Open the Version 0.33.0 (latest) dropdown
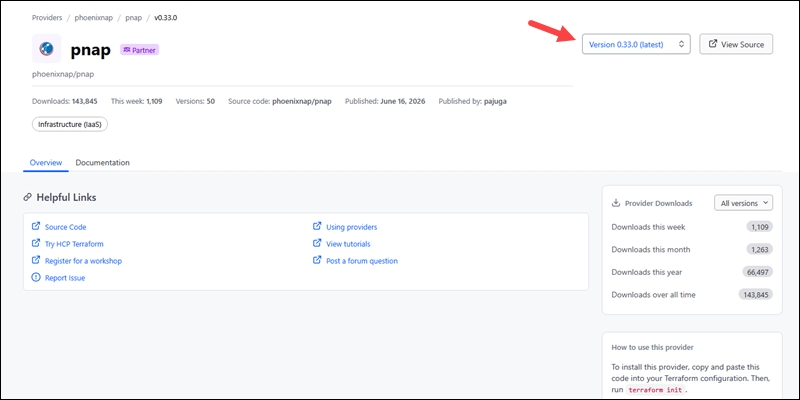800x400 pixels. click(636, 44)
